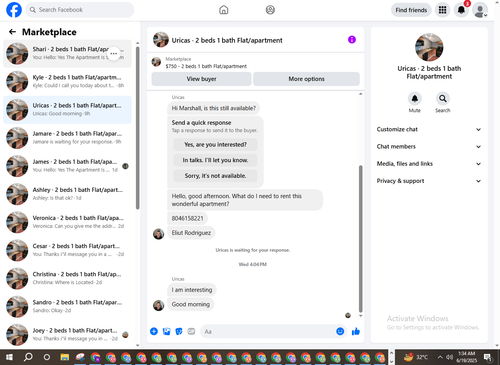Image resolution: width=500 pixels, height=365 pixels.
Task: Click the View buyer button
Action: click(201, 79)
